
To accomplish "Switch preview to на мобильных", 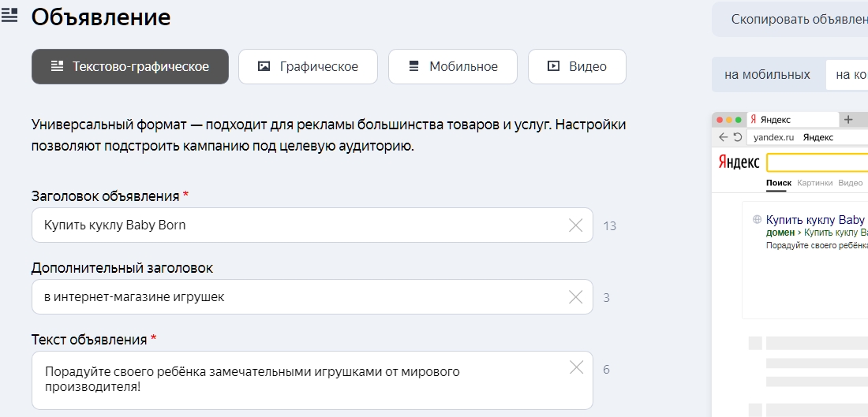I will [767, 75].
